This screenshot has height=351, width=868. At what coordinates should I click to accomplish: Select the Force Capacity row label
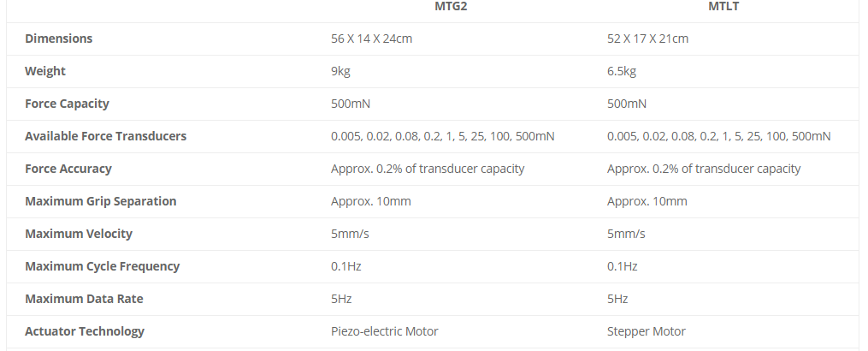point(67,104)
